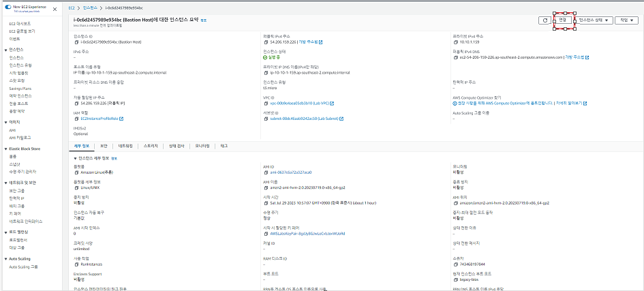Copy the launch time Sat Jul 29 2023
644x291 pixels.
coord(266,203)
